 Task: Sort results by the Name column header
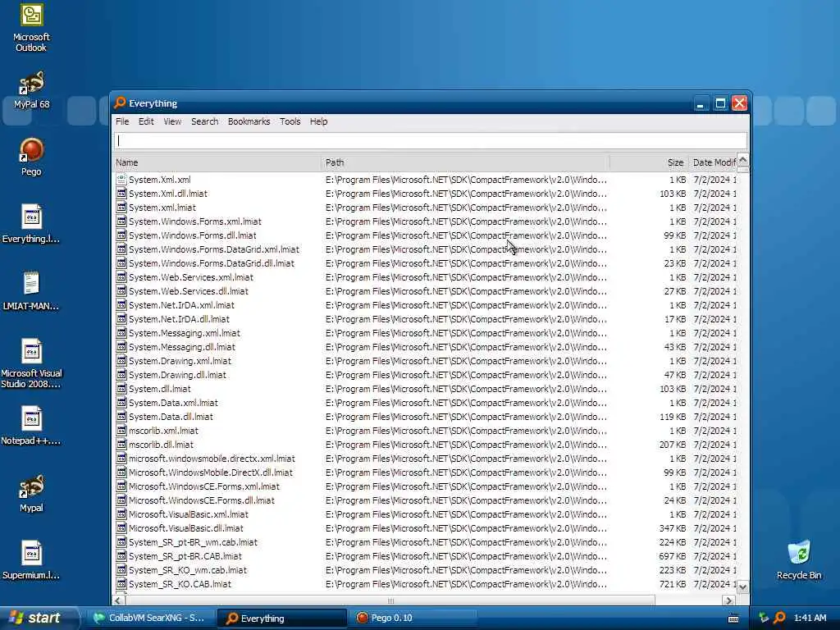tap(217, 162)
